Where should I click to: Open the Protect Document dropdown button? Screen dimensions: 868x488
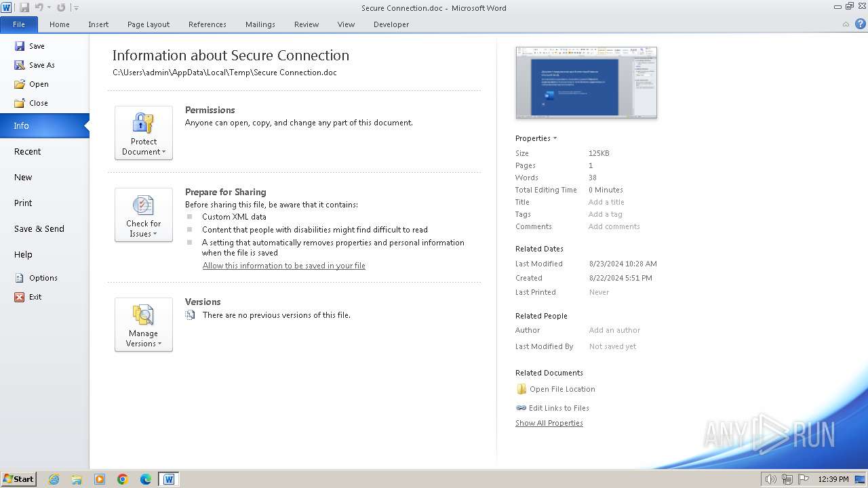click(144, 133)
